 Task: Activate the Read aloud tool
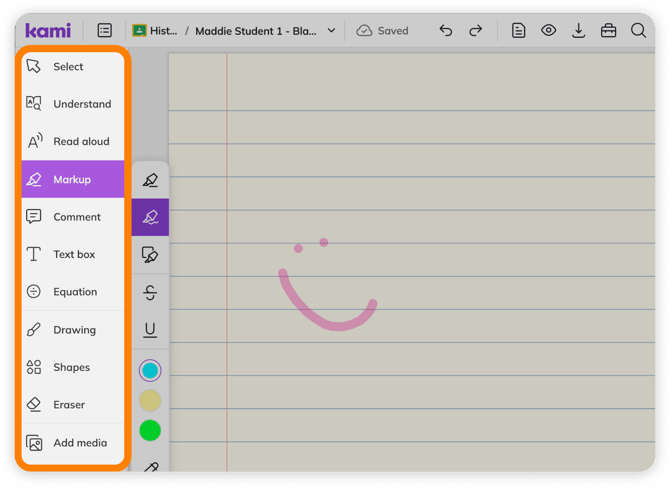click(x=73, y=141)
